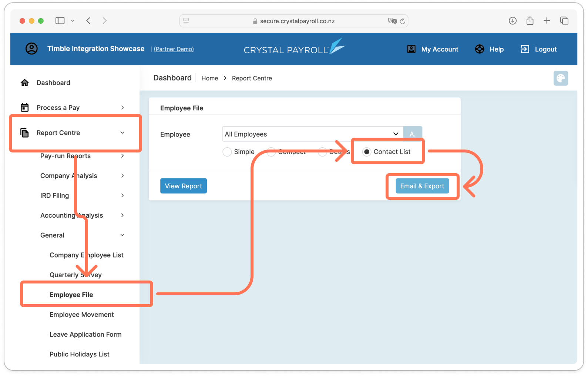Select the Compact radio option
588x376 pixels.
click(271, 152)
